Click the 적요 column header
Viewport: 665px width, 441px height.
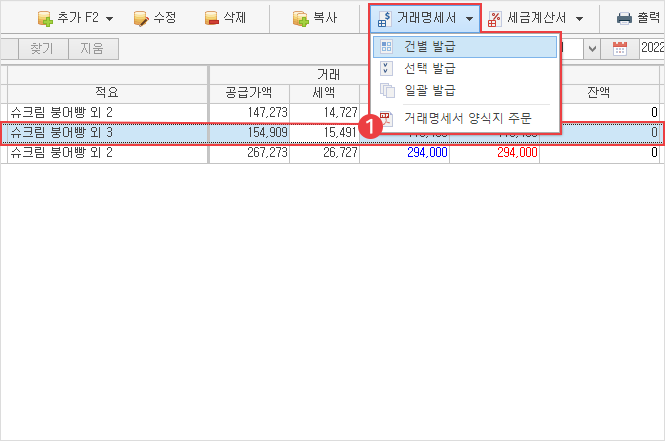tap(107, 93)
